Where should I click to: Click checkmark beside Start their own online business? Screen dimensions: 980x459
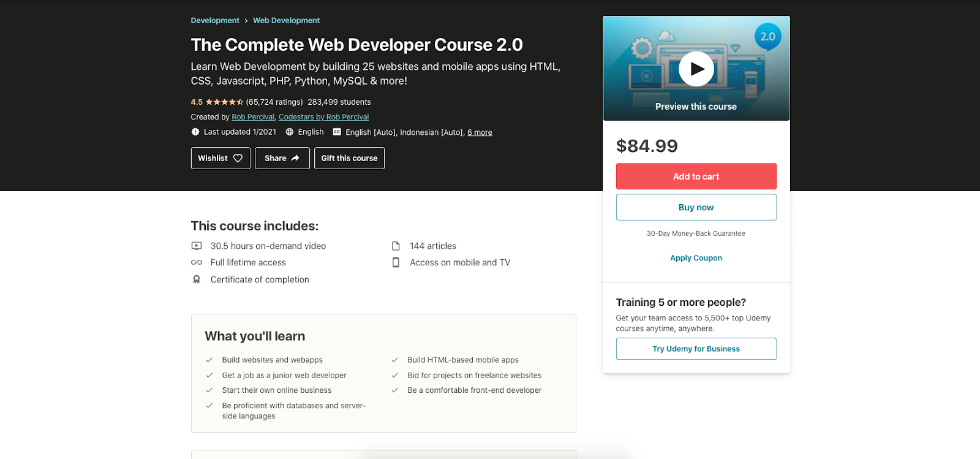209,390
